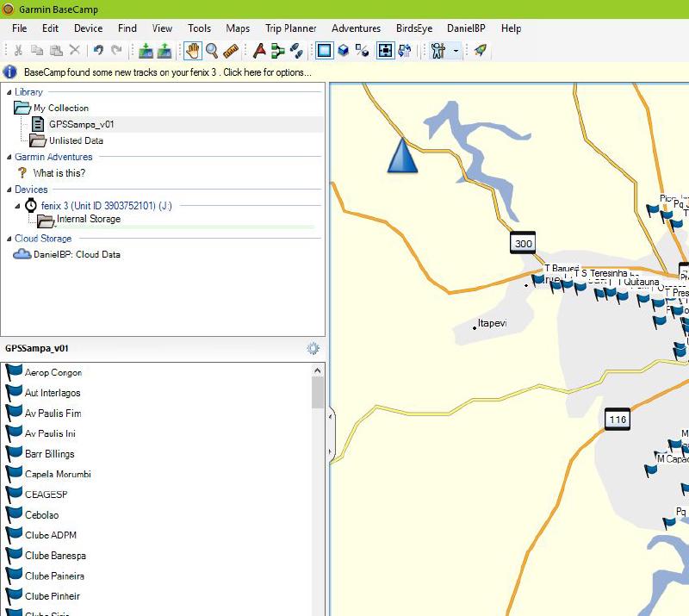This screenshot has width=689, height=616.
Task: Click the Receive from Device icon
Action: (164, 51)
